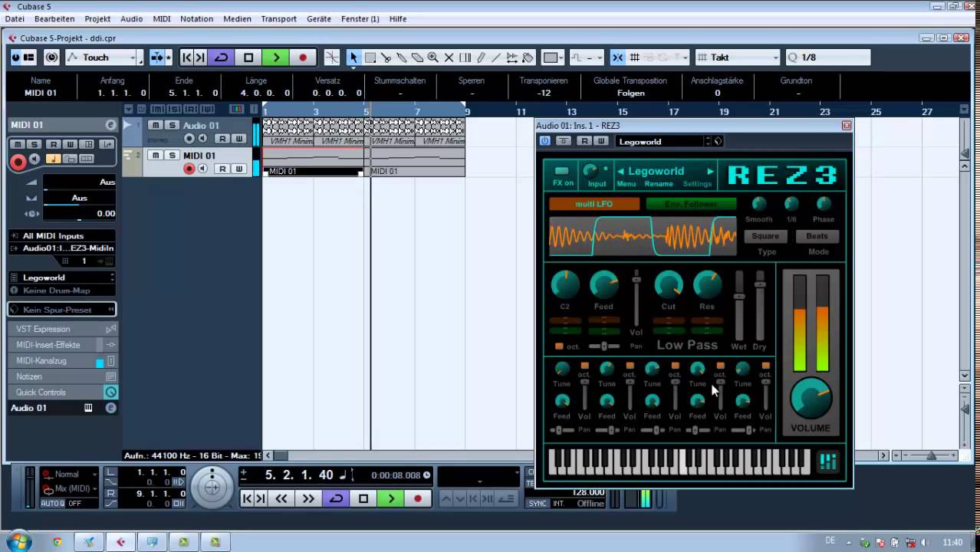Mute the Audio 01 track

pyautogui.click(x=156, y=126)
